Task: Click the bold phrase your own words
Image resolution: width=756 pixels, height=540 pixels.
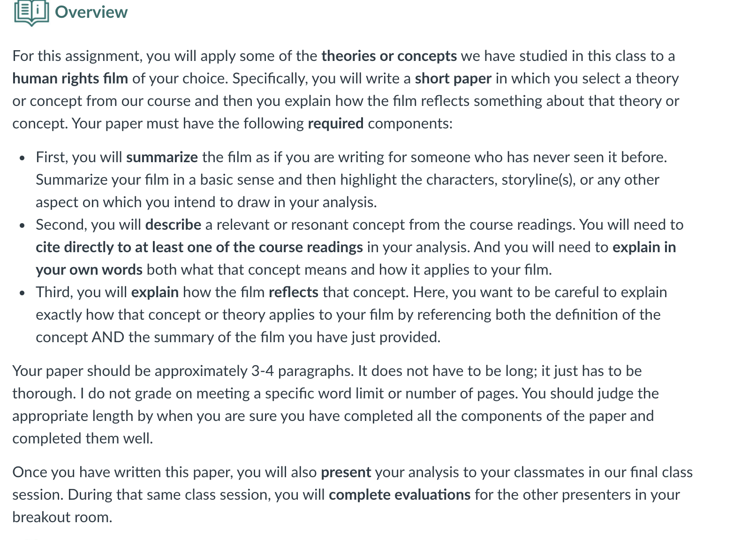Action: coord(89,270)
